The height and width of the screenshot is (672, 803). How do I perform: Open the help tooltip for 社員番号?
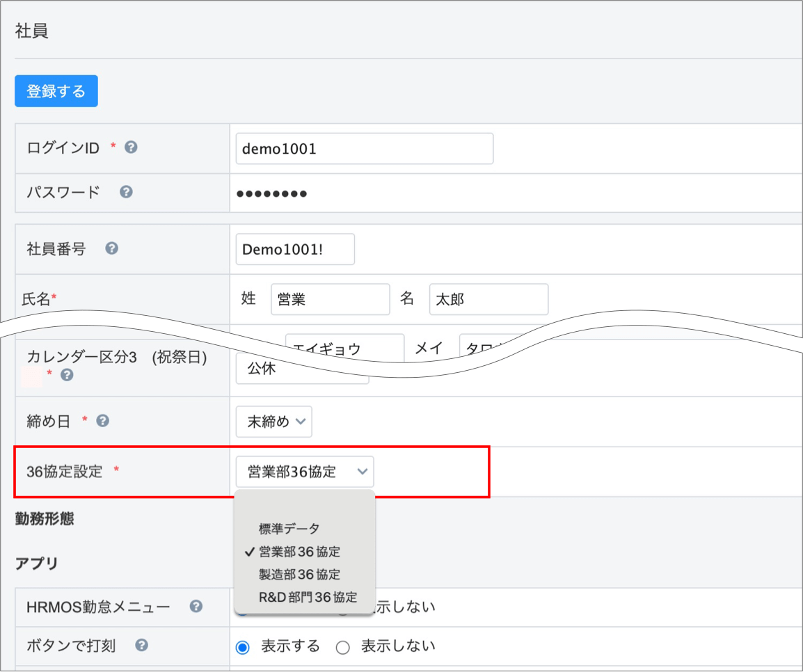pos(111,248)
